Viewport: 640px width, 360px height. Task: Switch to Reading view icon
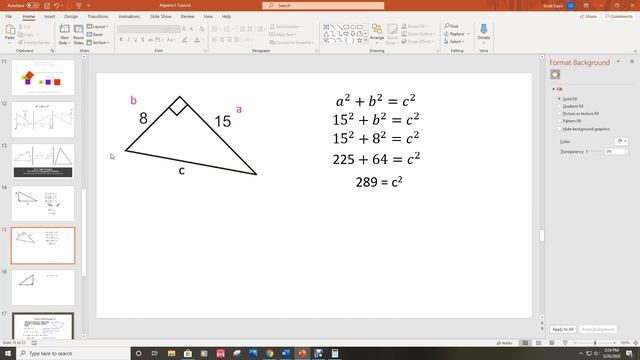coord(552,343)
